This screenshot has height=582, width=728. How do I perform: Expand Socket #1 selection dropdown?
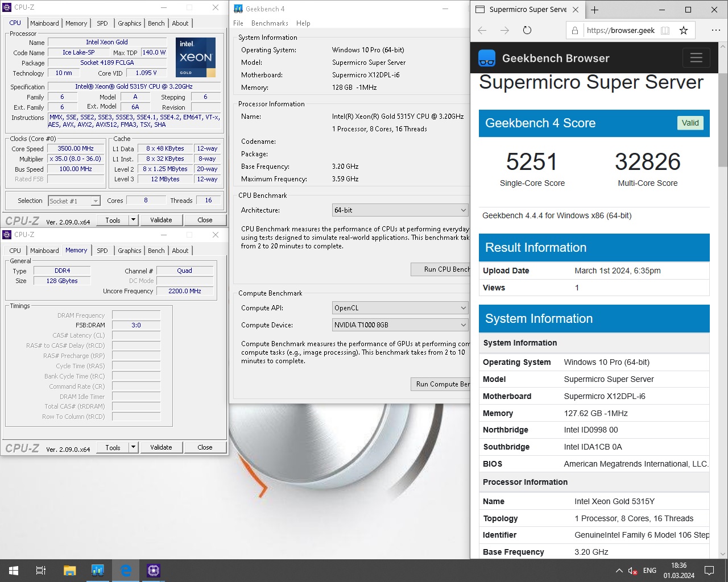coord(96,201)
